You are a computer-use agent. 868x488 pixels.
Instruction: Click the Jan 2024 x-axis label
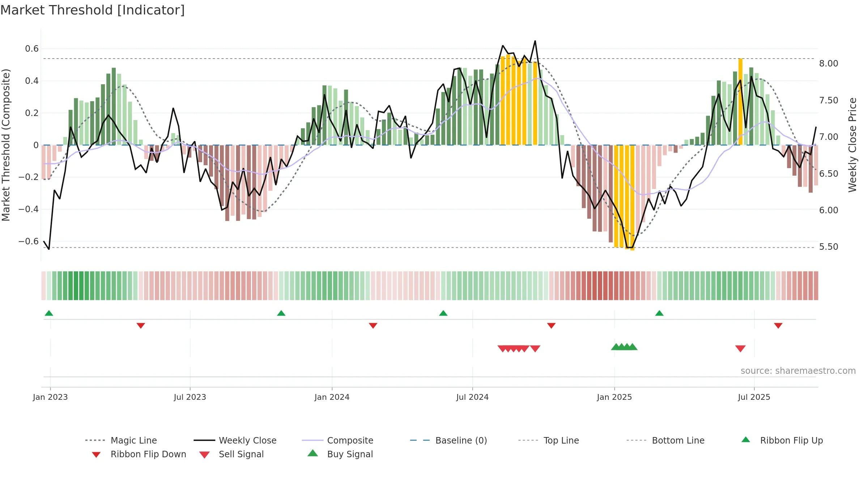(x=332, y=397)
